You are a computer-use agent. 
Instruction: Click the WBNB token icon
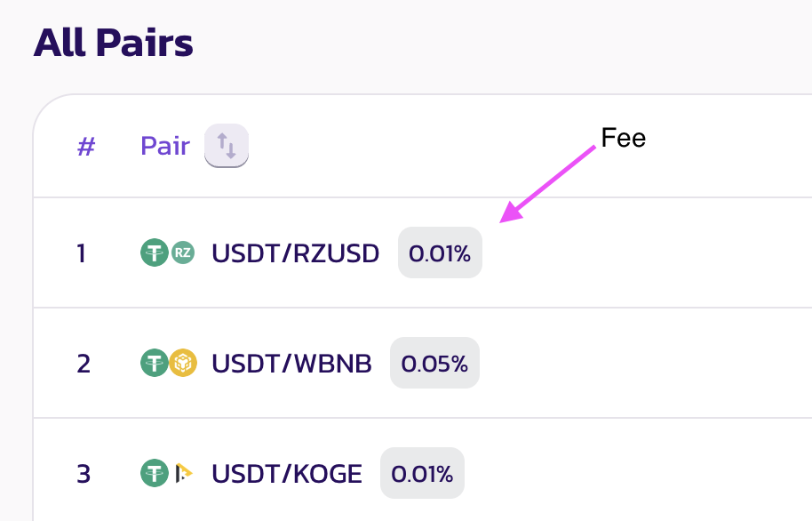[x=182, y=363]
